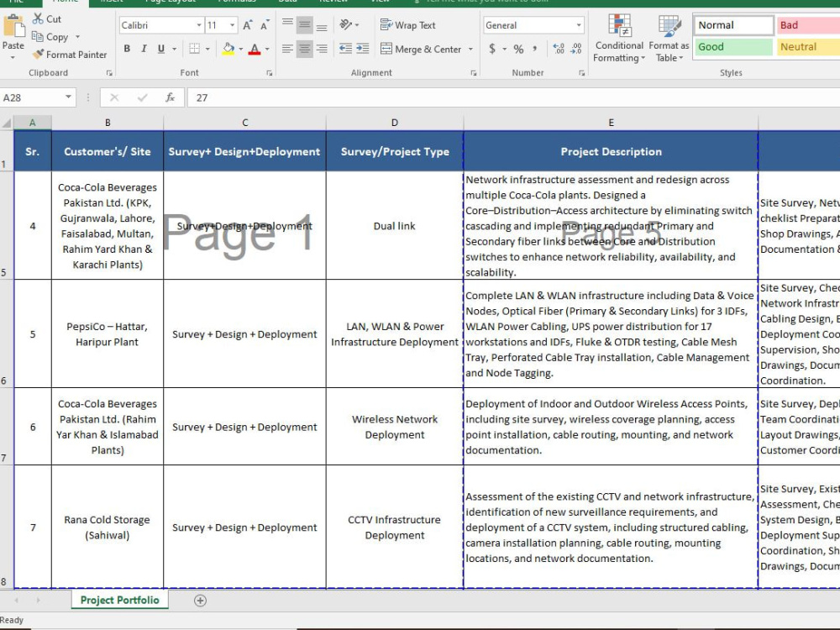Click the 'Project Description' header cell
The height and width of the screenshot is (630, 840).
point(611,151)
